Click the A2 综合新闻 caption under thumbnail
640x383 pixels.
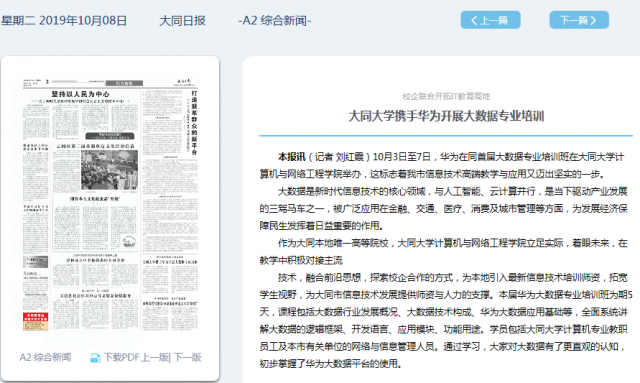coord(45,358)
